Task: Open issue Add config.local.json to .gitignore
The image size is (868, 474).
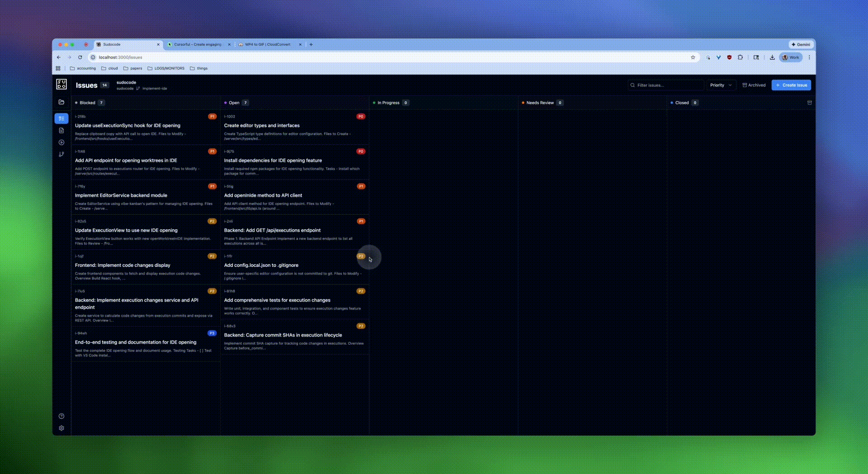Action: [x=295, y=266]
